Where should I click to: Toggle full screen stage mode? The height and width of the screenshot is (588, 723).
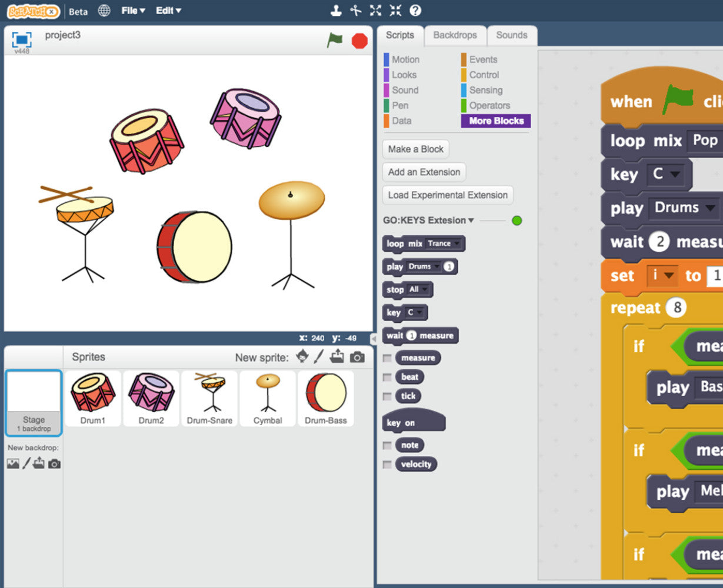coord(22,39)
